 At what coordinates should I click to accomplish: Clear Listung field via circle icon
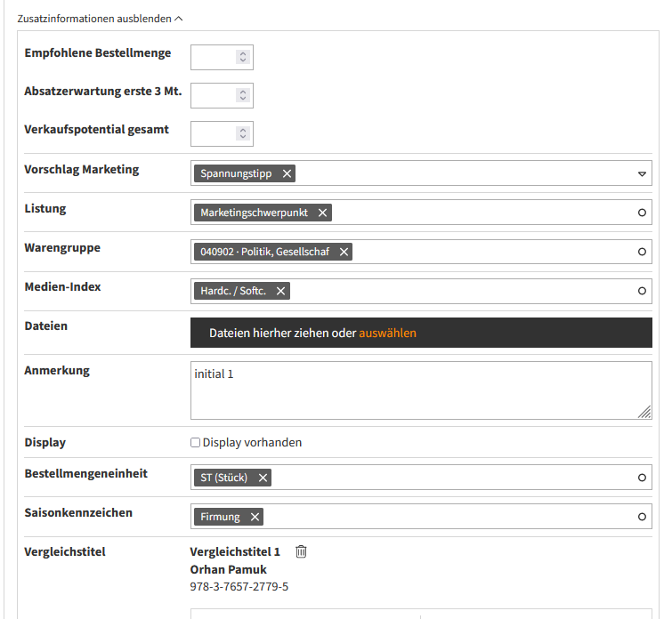pos(642,213)
